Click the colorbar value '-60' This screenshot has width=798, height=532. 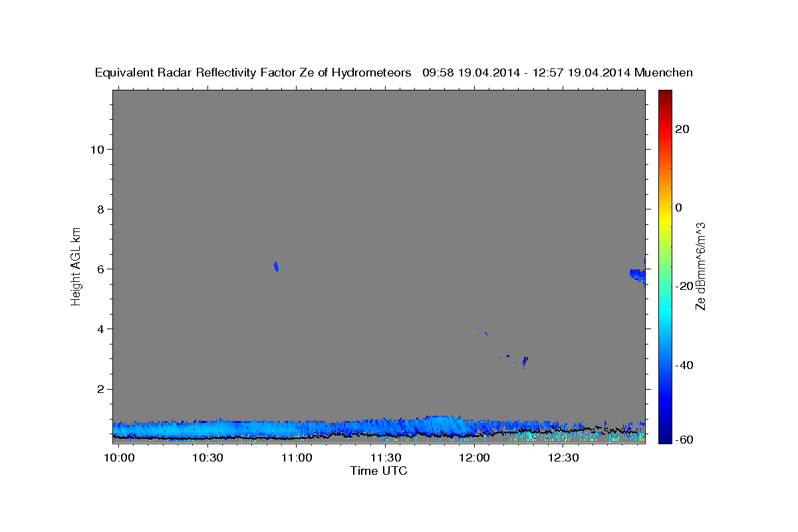coord(685,440)
